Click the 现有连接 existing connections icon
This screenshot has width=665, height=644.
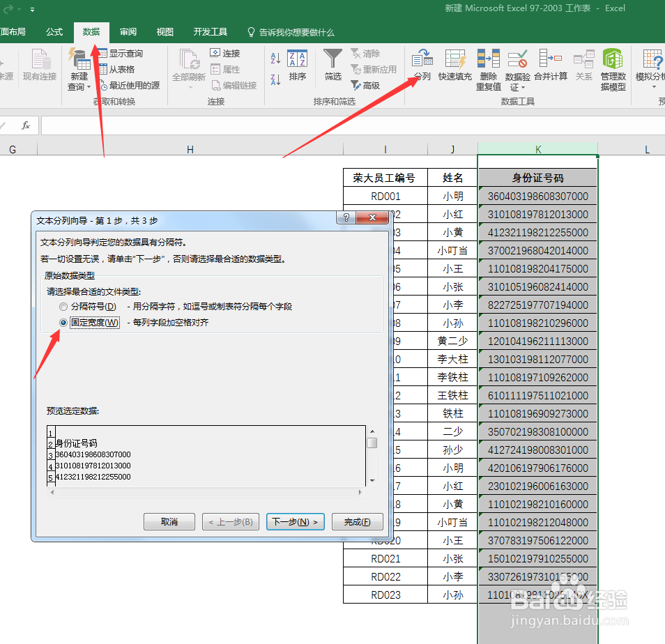41,59
